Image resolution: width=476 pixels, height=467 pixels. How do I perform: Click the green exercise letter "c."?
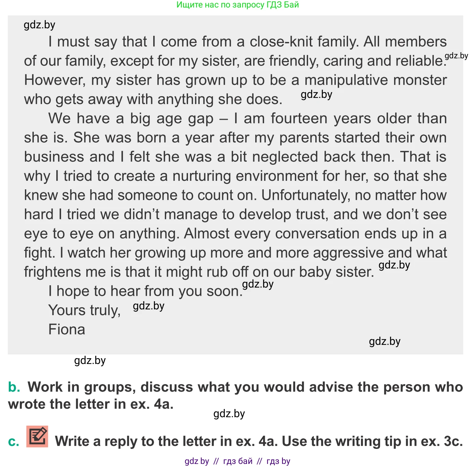[x=14, y=441]
